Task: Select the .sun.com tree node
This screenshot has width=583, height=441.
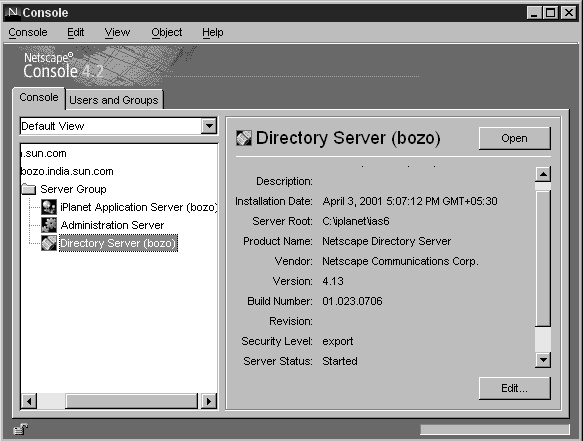Action: [44, 154]
